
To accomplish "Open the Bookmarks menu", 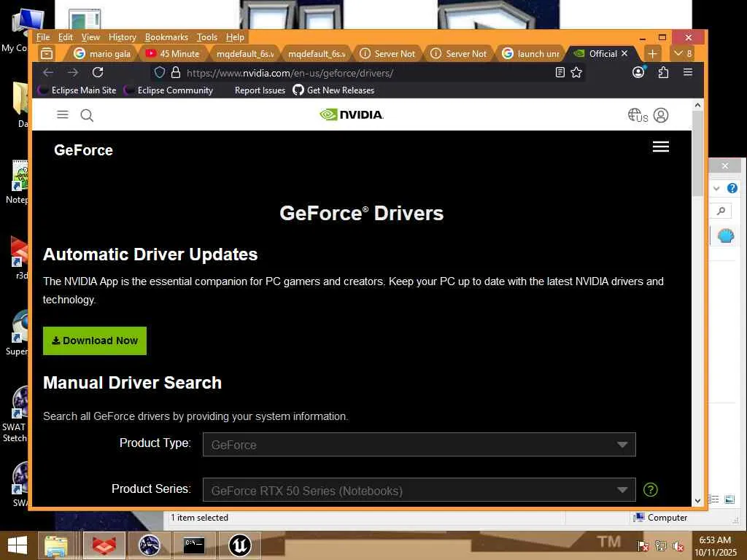I will (x=166, y=37).
